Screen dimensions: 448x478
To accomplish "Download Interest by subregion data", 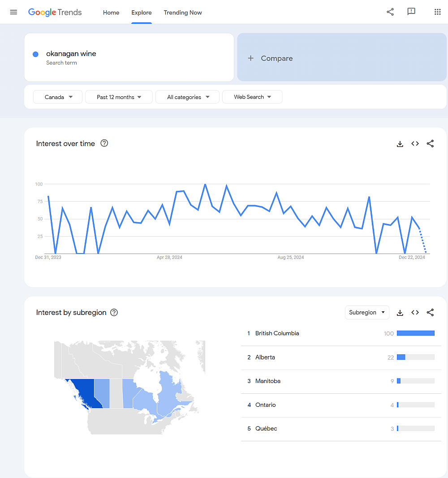I will click(400, 313).
